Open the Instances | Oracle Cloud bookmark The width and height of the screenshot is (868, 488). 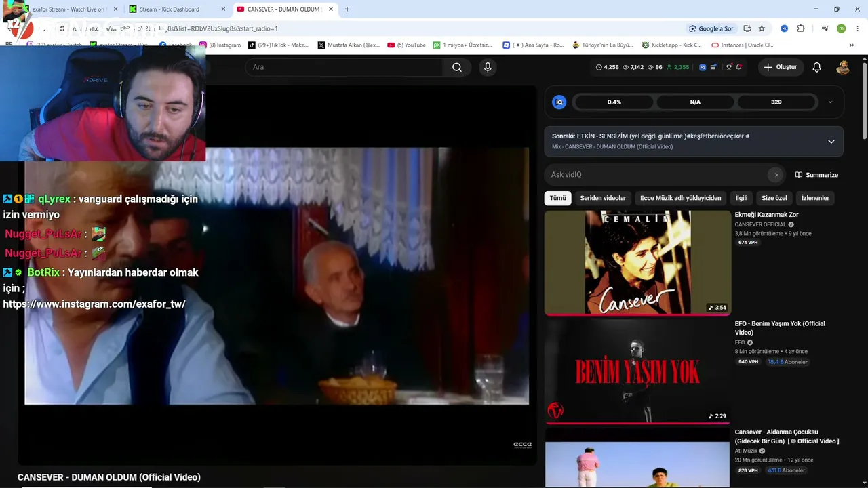tap(743, 45)
